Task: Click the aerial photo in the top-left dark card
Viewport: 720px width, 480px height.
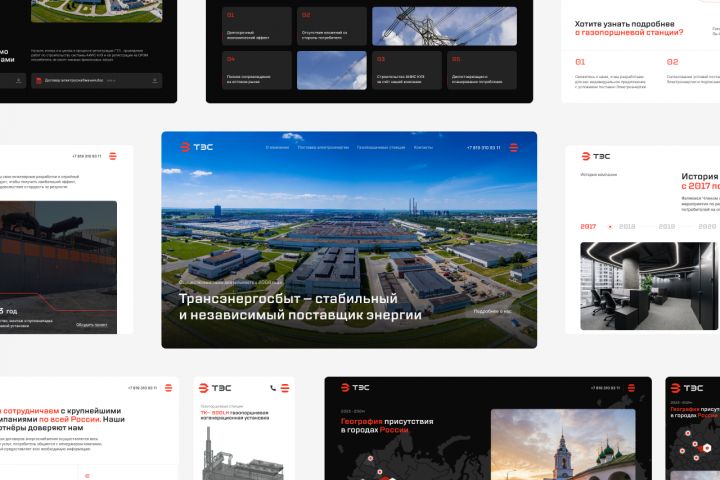Action: [96, 11]
